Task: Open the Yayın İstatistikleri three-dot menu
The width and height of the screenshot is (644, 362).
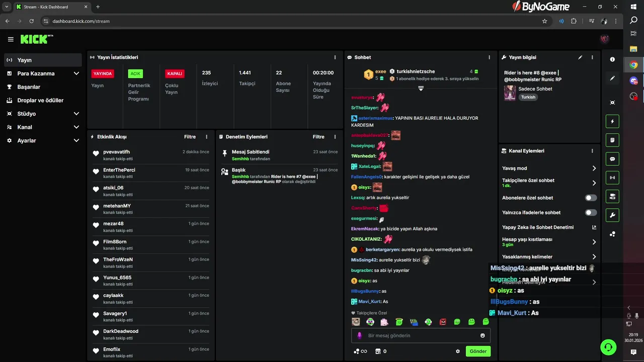Action: coord(335,57)
